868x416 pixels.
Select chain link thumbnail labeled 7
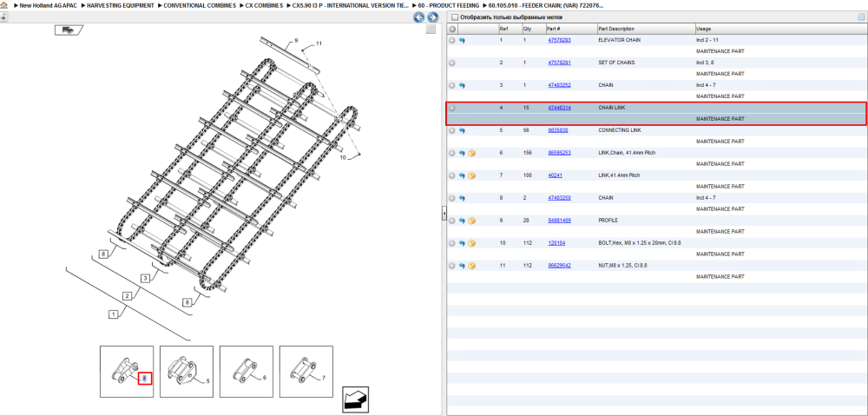point(306,372)
